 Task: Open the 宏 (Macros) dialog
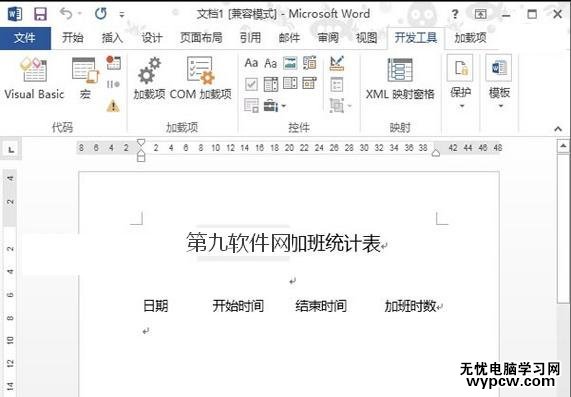point(85,78)
